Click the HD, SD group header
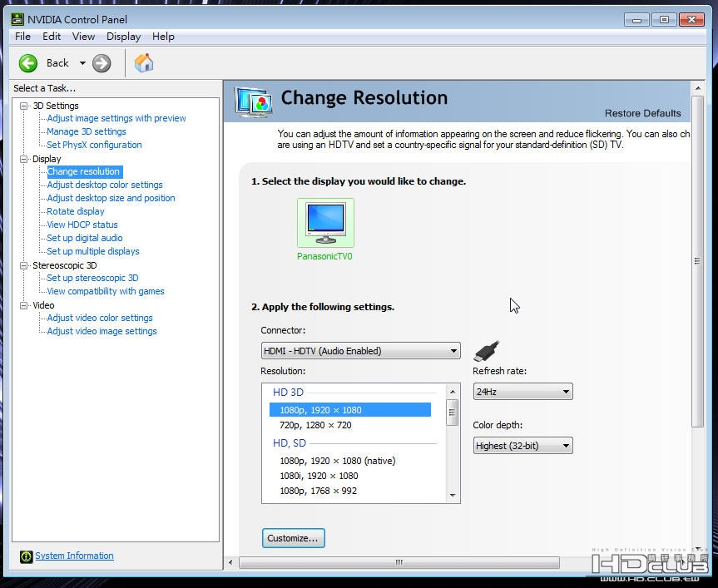 coord(290,443)
